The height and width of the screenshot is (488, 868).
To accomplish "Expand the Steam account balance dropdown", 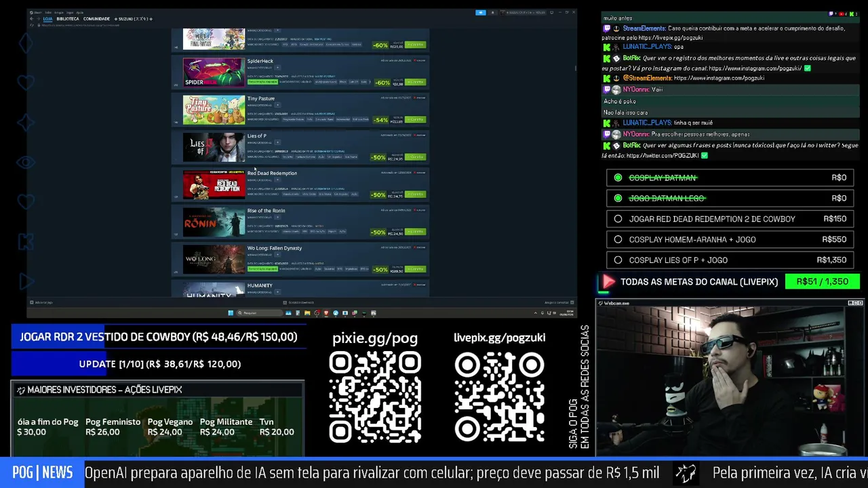I will [x=524, y=12].
